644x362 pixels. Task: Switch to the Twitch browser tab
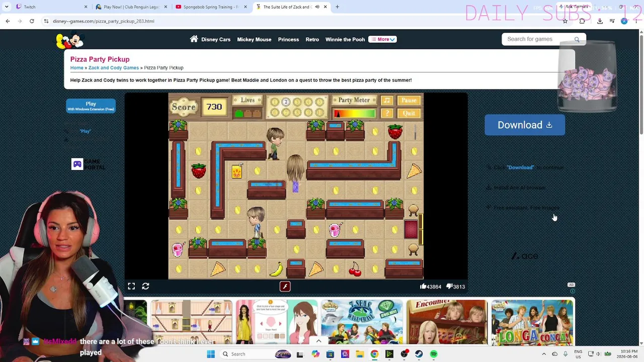coord(50,7)
